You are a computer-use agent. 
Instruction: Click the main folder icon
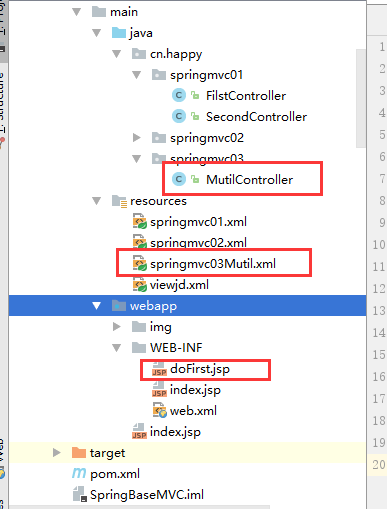[x=99, y=12]
